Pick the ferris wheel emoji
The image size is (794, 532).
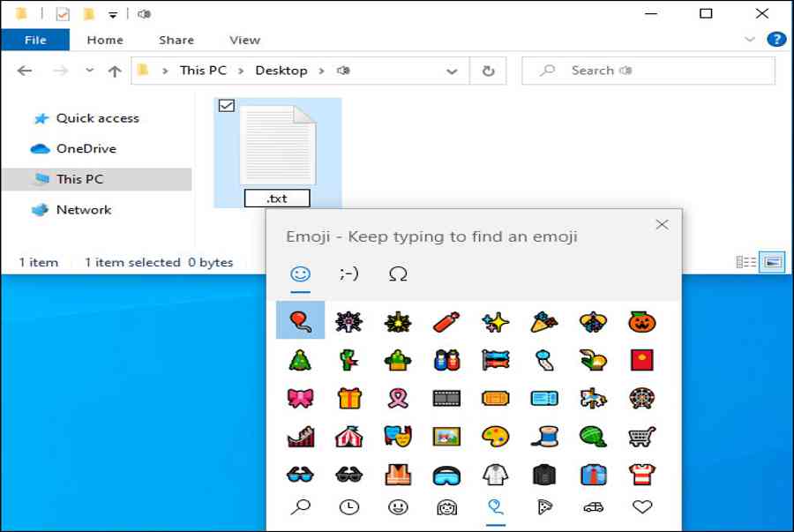(x=642, y=399)
